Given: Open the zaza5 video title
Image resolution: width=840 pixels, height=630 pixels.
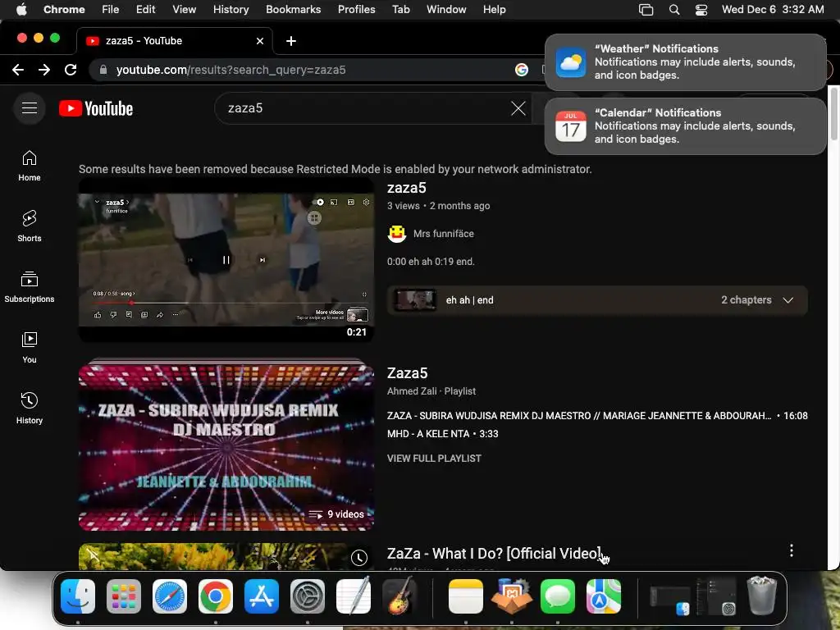Looking at the screenshot, I should (x=407, y=188).
